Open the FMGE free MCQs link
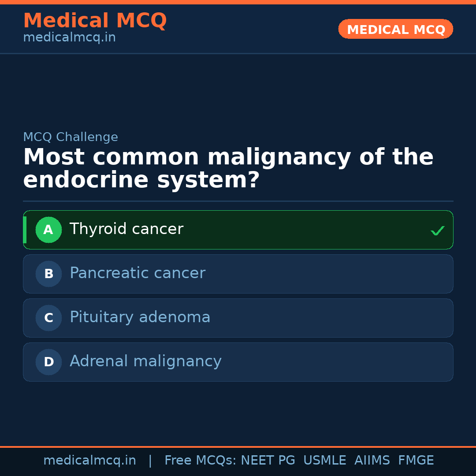Viewport: 476px width, 476px height. tap(416, 460)
